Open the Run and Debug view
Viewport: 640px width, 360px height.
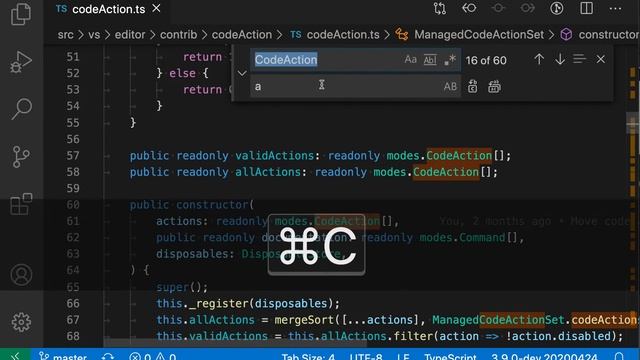coord(21,62)
